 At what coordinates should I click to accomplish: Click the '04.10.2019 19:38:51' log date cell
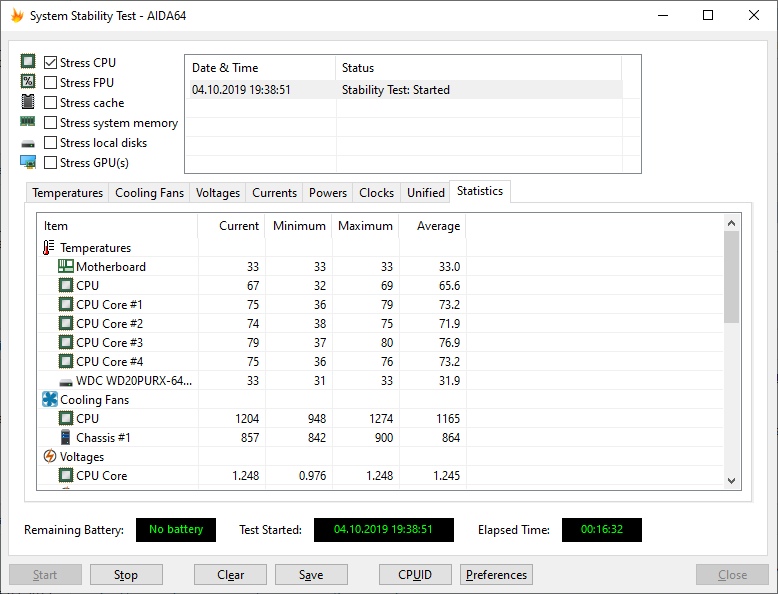241,90
